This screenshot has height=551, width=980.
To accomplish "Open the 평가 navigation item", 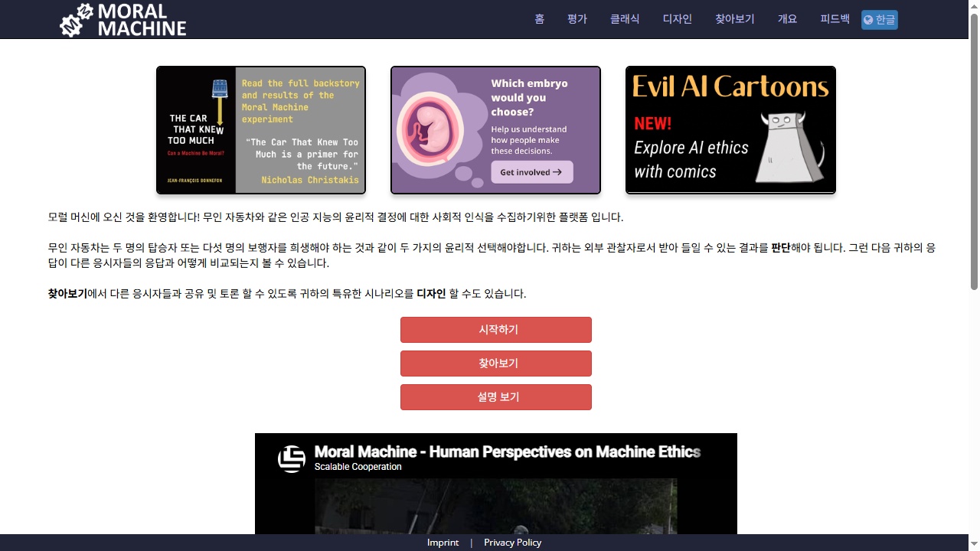I will pyautogui.click(x=577, y=19).
